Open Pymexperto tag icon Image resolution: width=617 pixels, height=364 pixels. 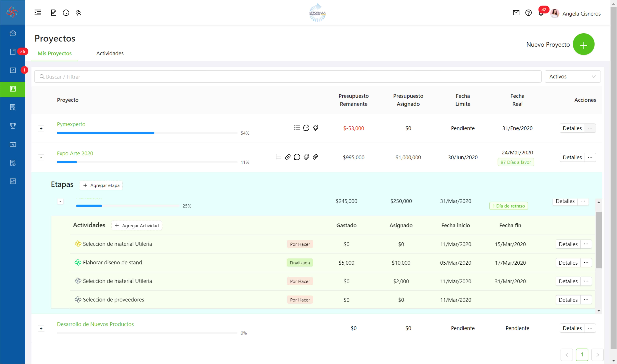coord(315,128)
